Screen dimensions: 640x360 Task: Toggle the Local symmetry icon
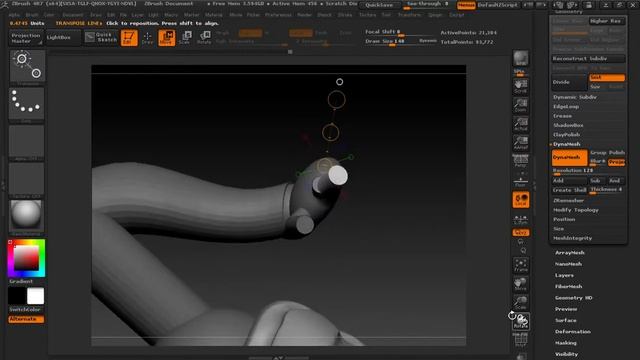point(520,200)
